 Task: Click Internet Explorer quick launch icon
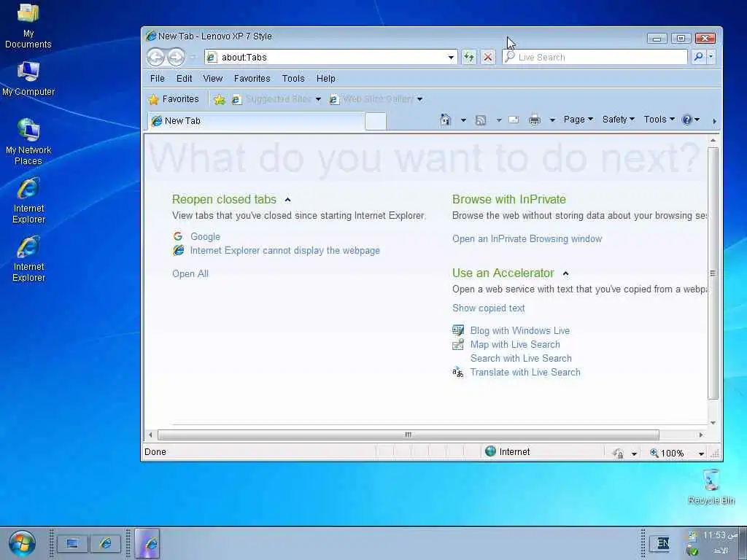click(x=105, y=543)
